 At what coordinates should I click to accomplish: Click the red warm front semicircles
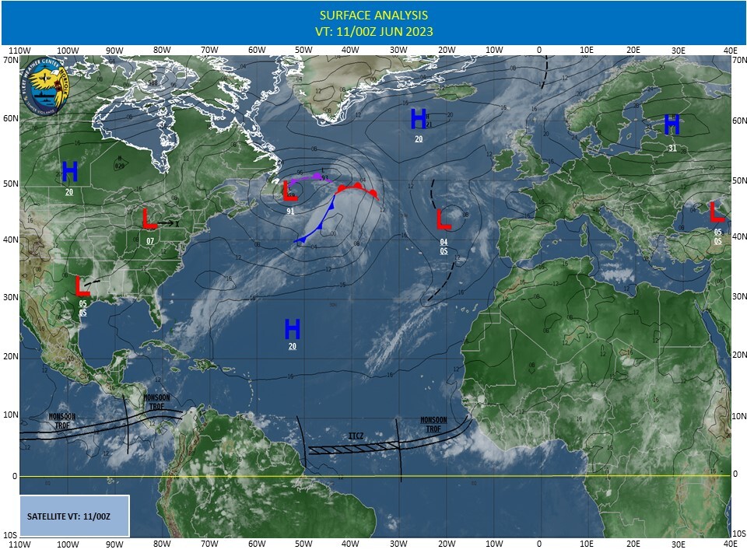coord(358,187)
